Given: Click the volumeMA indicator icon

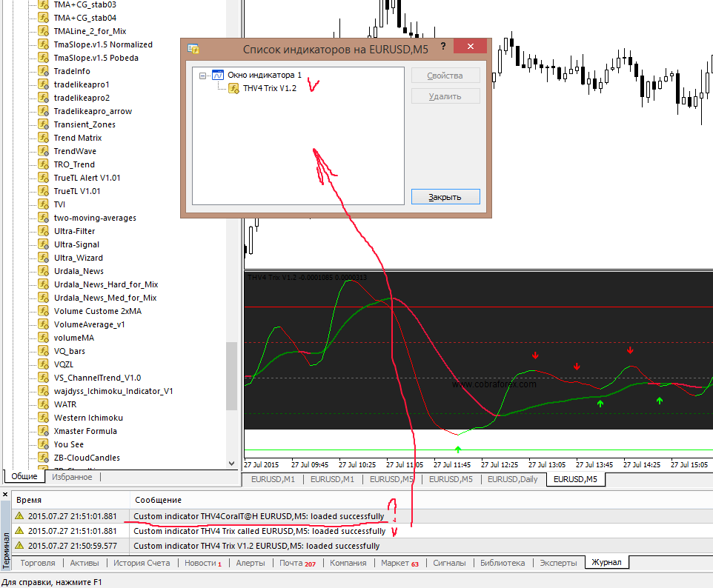Looking at the screenshot, I should (x=43, y=337).
